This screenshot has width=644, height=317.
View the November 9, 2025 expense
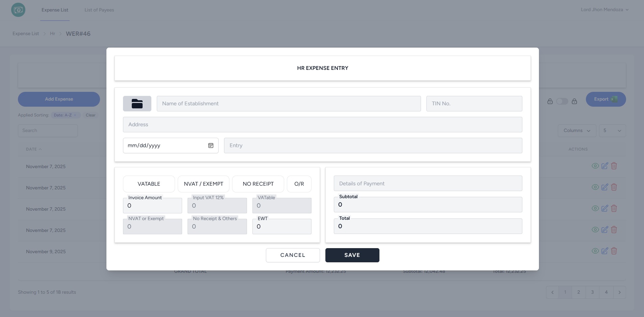click(595, 251)
